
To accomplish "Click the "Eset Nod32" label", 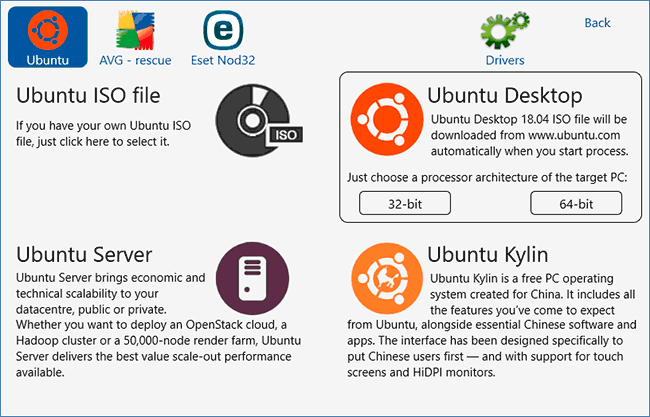I will 223,61.
